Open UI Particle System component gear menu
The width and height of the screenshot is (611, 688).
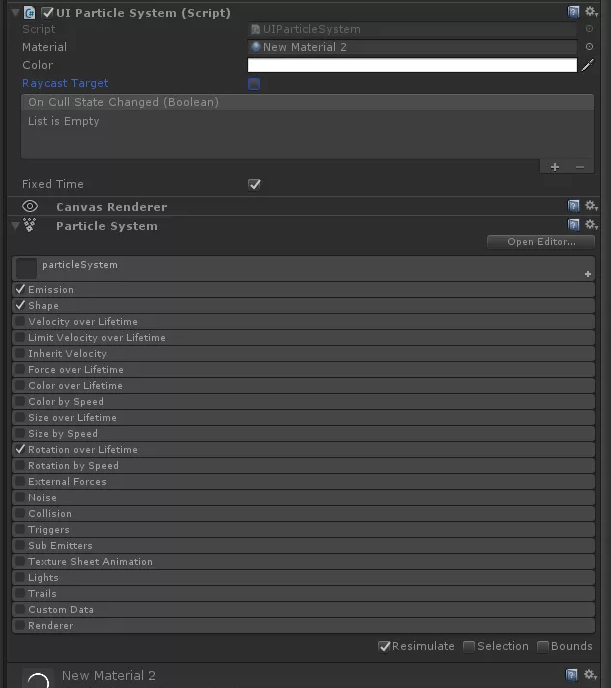[x=591, y=12]
